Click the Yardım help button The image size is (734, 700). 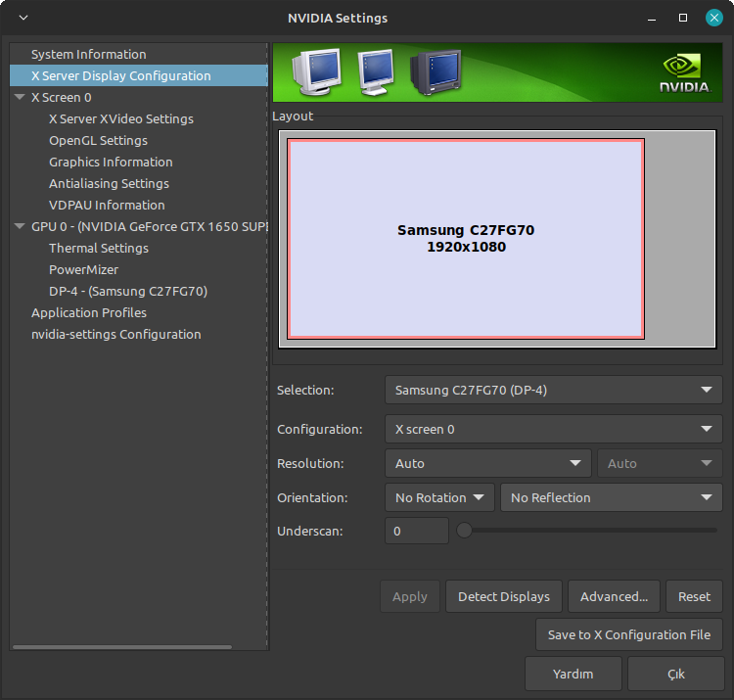click(x=573, y=674)
